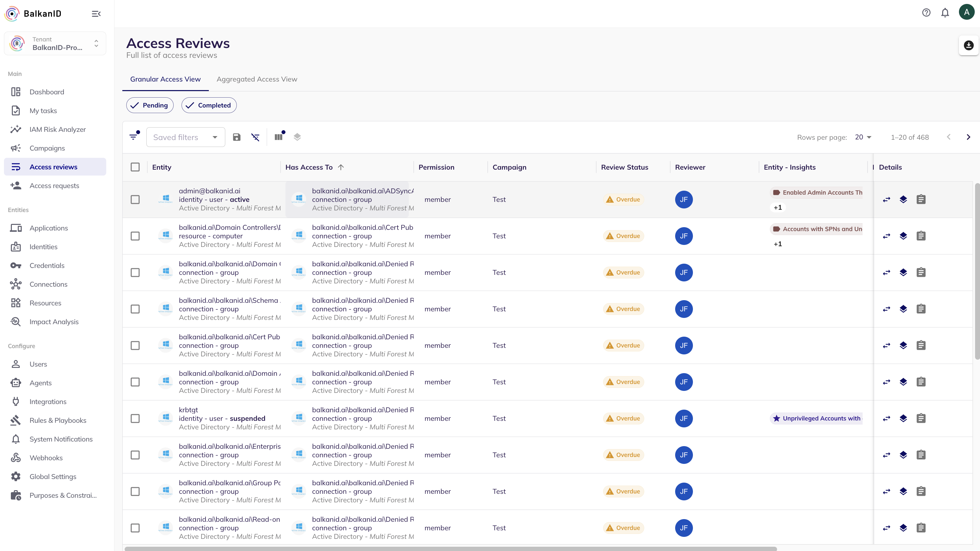Image resolution: width=980 pixels, height=551 pixels.
Task: Check the admin@balkanid.ai row checkbox
Action: 135,199
